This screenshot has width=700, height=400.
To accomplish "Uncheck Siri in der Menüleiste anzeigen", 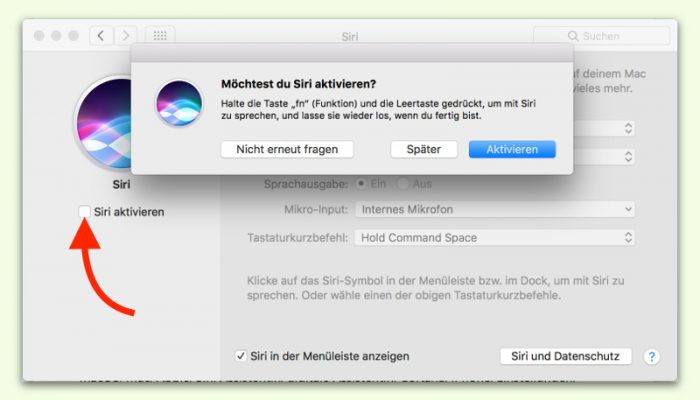I will [x=241, y=356].
